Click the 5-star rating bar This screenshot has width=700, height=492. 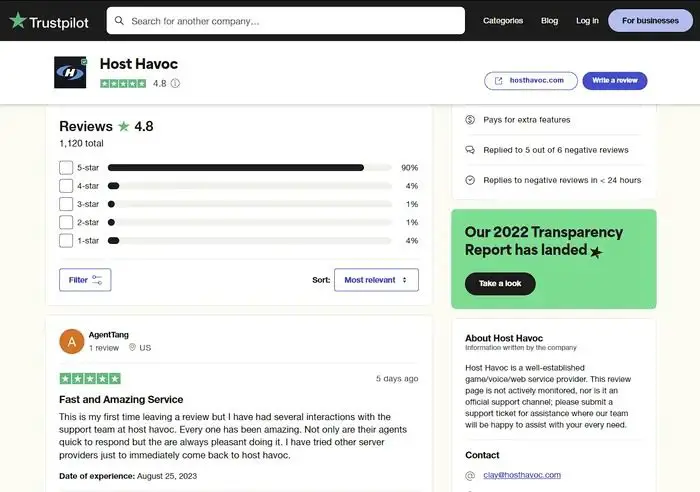click(x=250, y=168)
